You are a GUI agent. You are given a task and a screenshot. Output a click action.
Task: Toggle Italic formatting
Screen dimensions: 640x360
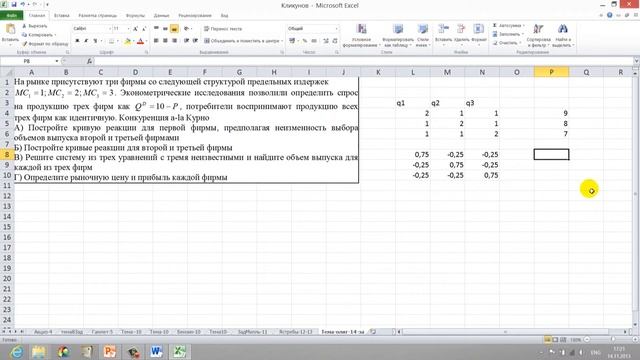click(x=86, y=41)
